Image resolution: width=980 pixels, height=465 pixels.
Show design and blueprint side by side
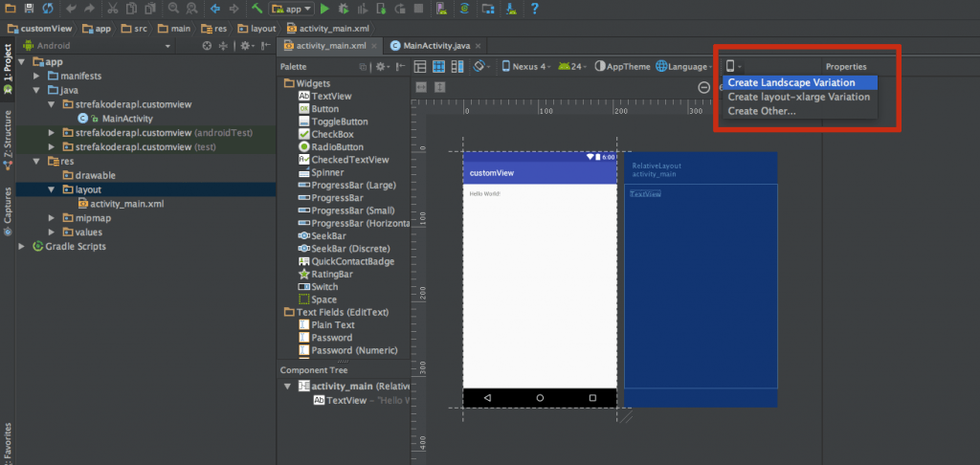pos(457,66)
